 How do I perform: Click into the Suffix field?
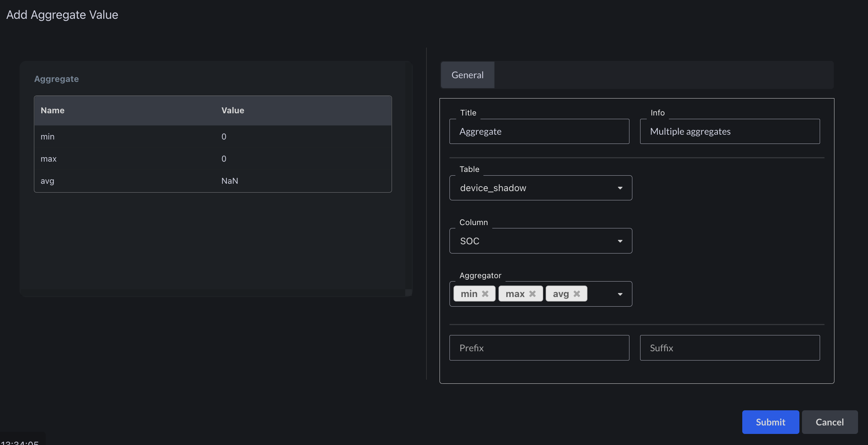pyautogui.click(x=729, y=348)
